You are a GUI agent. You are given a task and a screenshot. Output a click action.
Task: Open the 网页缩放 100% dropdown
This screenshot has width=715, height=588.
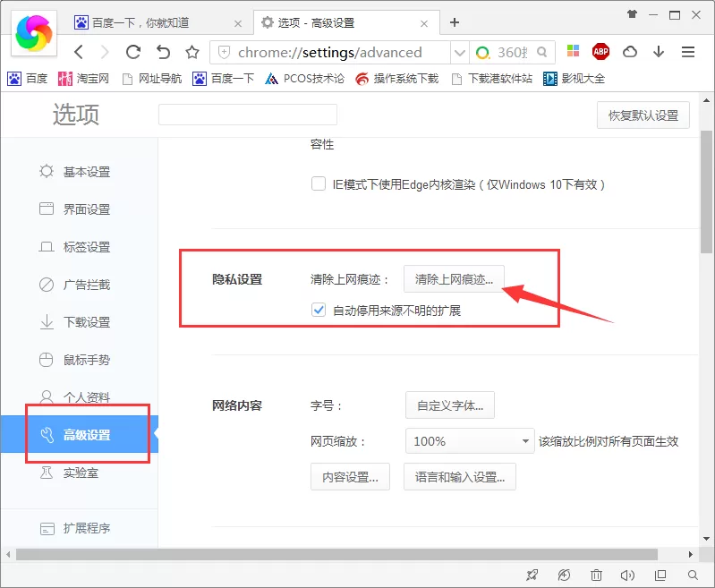click(470, 441)
